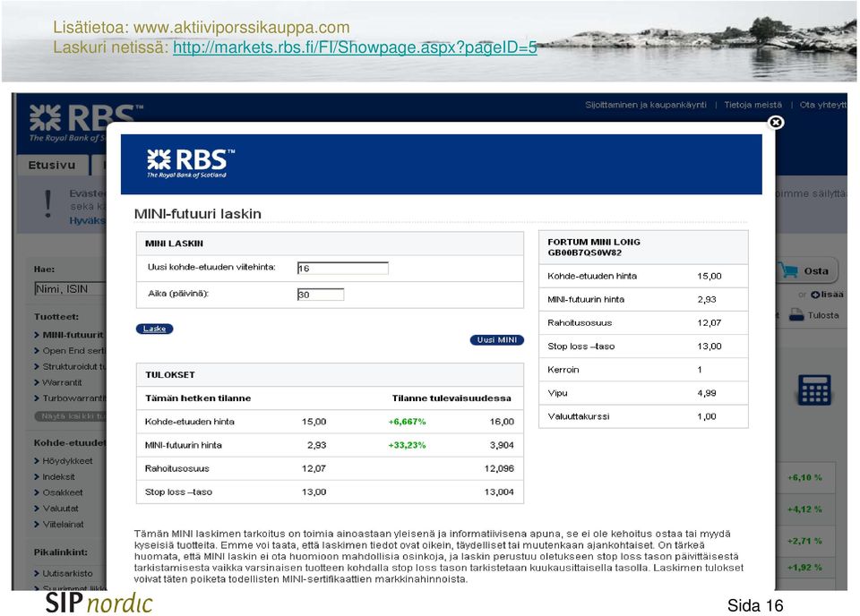The height and width of the screenshot is (616, 860).
Task: Close the MINI-futuuri laskin popup
Action: tap(776, 122)
